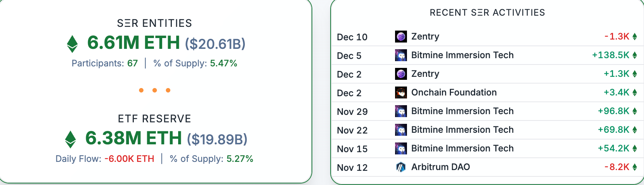Viewport: 644px width, 185px height.
Task: Click the Zentry logo in the Dec 2 row
Action: [x=401, y=74]
